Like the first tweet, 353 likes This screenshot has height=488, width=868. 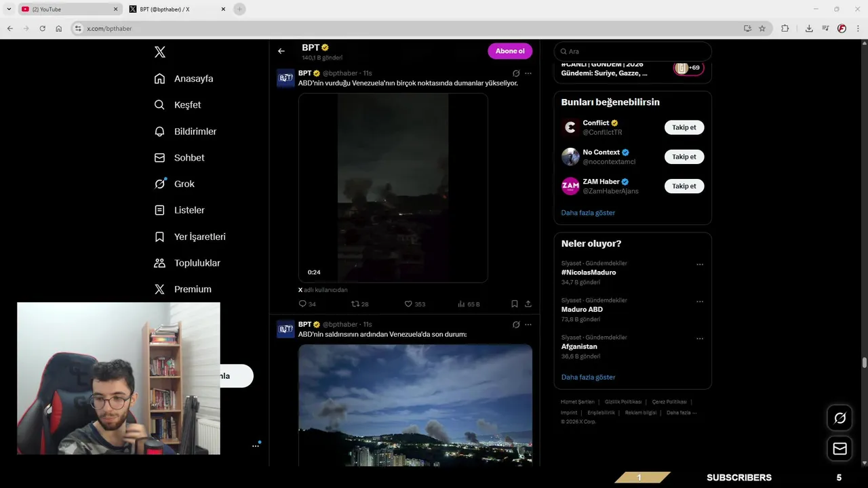click(415, 304)
